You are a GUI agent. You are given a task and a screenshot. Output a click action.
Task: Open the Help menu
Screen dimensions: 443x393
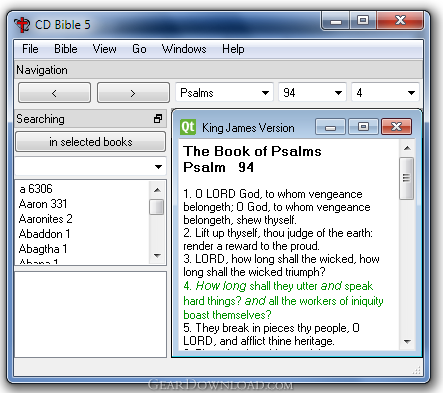(233, 49)
